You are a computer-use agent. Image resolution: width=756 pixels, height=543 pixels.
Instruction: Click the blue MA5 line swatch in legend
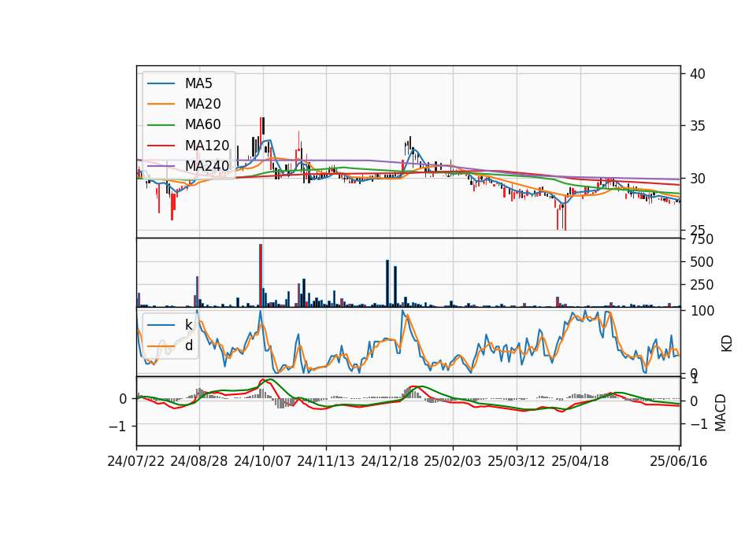(x=161, y=84)
